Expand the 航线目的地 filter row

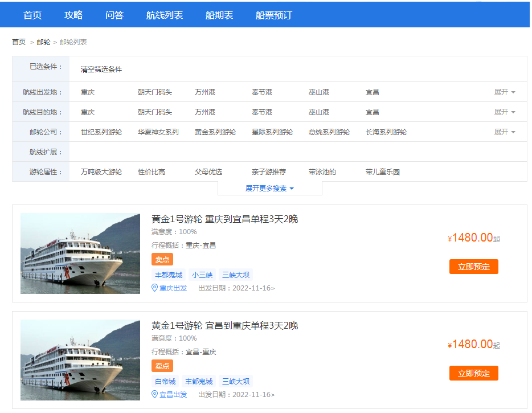point(504,112)
